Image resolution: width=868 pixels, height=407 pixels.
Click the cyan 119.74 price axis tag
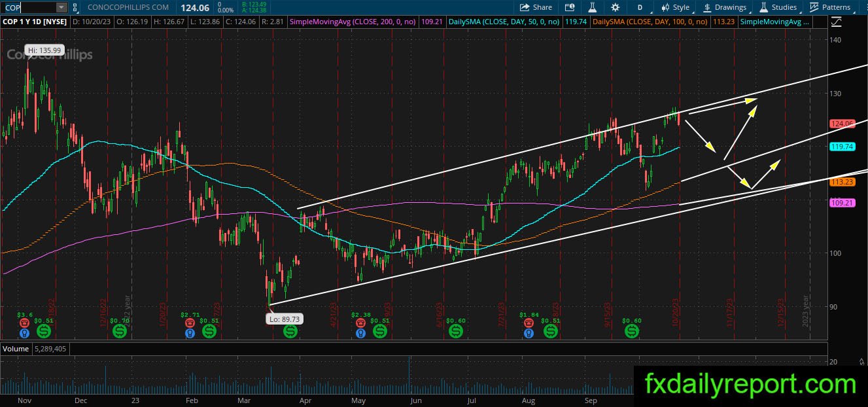click(842, 147)
